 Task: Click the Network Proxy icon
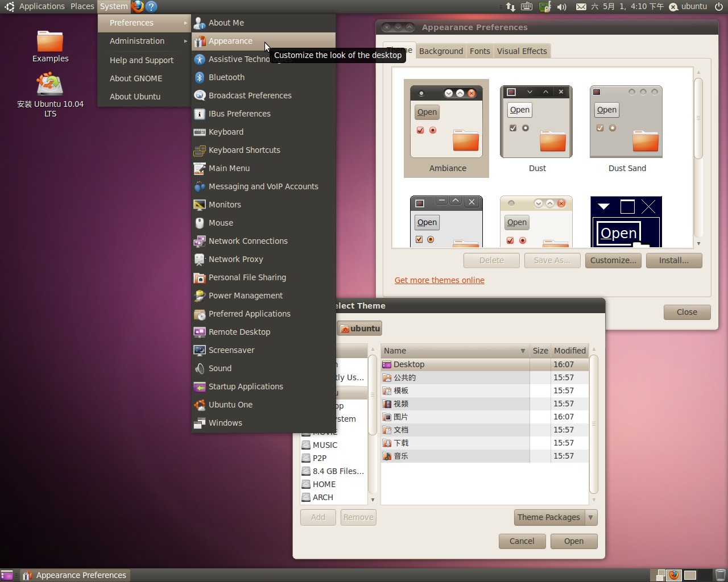(x=200, y=259)
